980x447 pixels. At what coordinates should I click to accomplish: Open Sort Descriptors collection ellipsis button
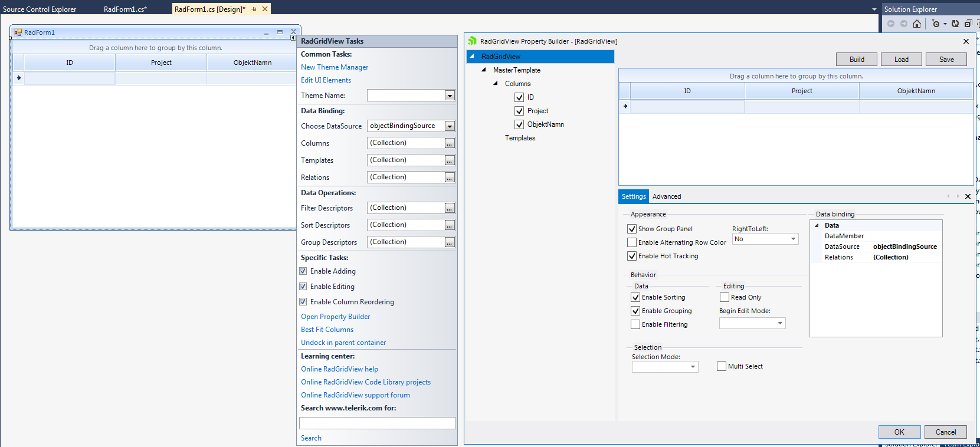coord(450,225)
